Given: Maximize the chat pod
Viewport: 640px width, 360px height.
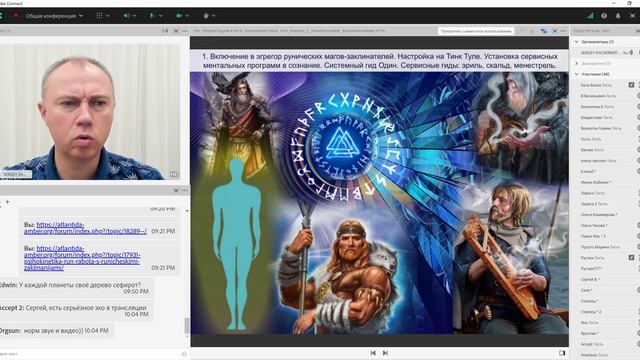Looking at the screenshot, I should tap(176, 190).
